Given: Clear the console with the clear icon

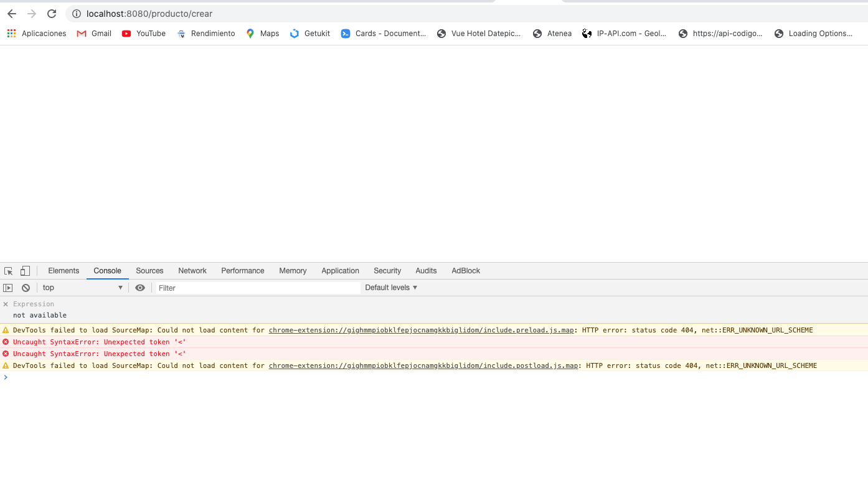Looking at the screenshot, I should pos(26,288).
